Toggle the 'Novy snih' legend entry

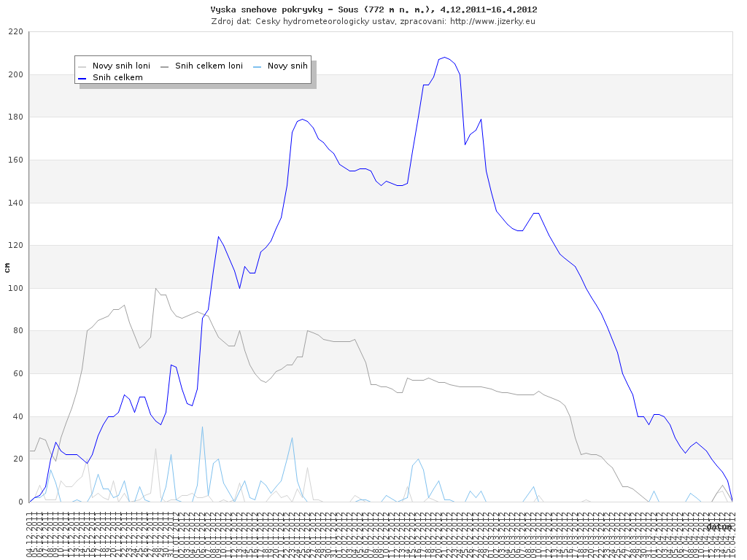tap(287, 66)
